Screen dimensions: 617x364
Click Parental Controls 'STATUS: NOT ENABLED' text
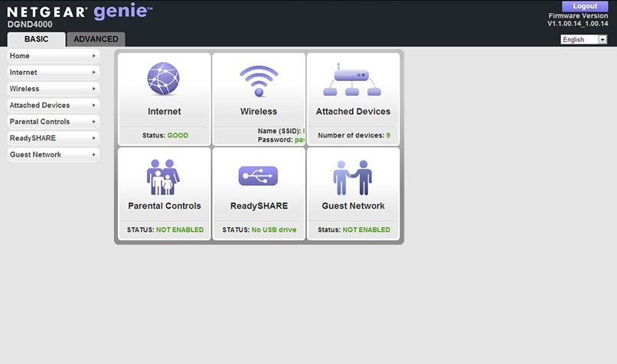coord(165,229)
